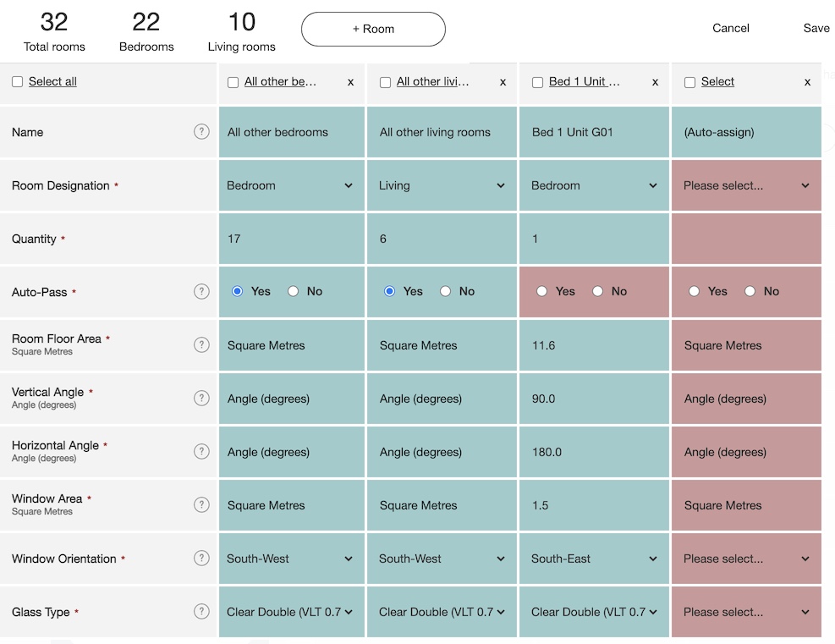This screenshot has height=644, width=835.
Task: Save the room configuration
Action: point(816,27)
